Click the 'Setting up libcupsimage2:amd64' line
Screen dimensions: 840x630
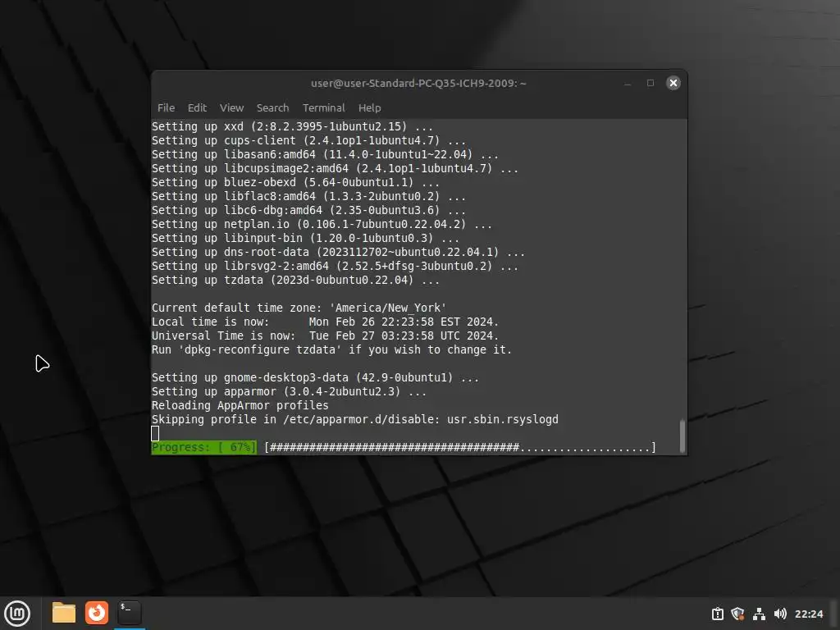click(x=335, y=169)
